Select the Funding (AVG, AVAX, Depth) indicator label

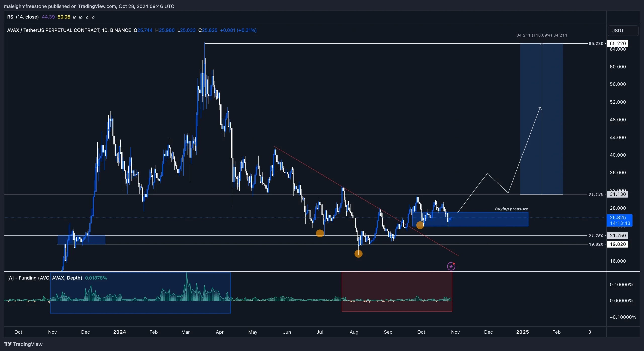[x=44, y=278]
